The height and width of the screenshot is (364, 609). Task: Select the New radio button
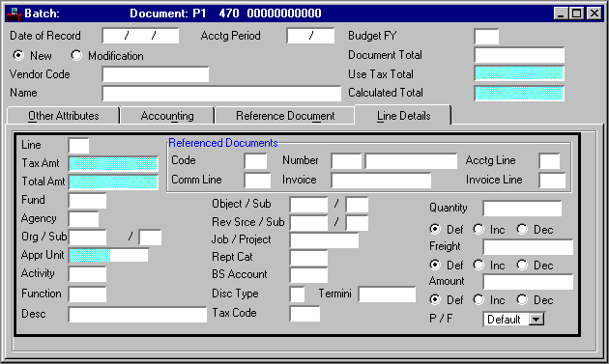click(17, 55)
